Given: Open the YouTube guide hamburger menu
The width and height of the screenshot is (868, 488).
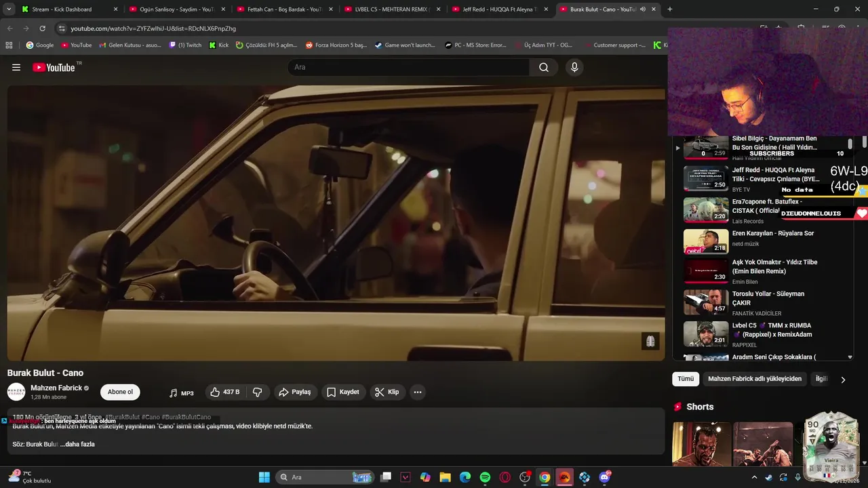Looking at the screenshot, I should click(x=16, y=67).
